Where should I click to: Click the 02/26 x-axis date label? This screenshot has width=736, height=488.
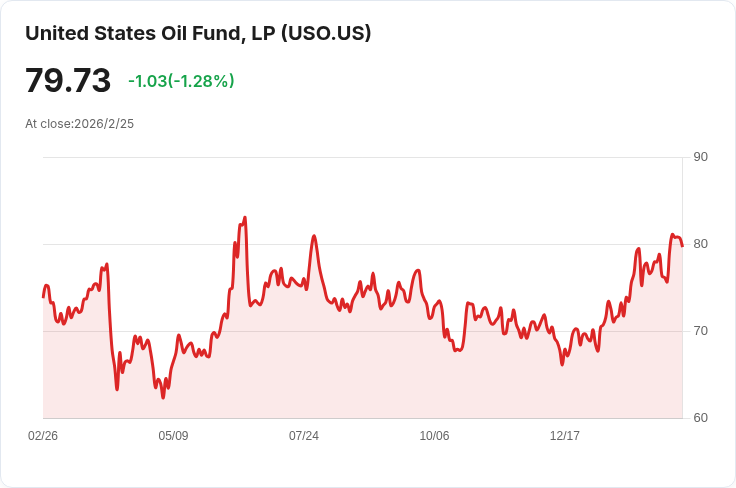coord(43,436)
